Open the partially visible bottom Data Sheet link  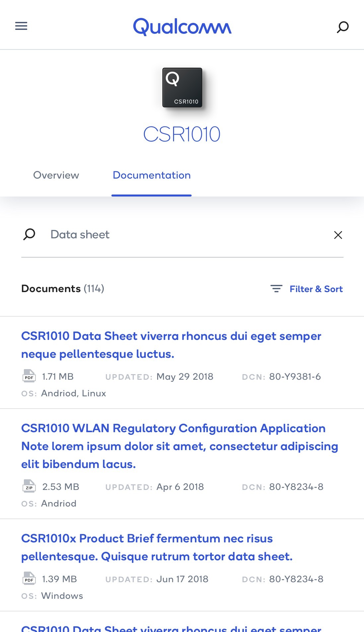[x=171, y=628]
